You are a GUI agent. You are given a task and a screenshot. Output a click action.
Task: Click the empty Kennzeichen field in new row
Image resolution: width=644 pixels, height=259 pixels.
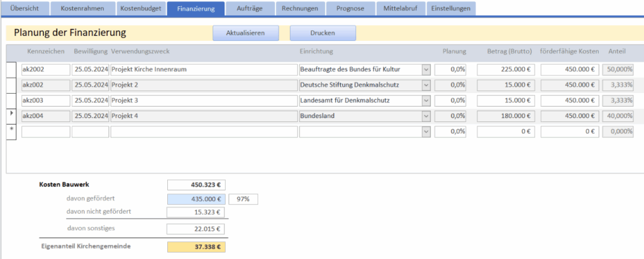pyautogui.click(x=44, y=131)
